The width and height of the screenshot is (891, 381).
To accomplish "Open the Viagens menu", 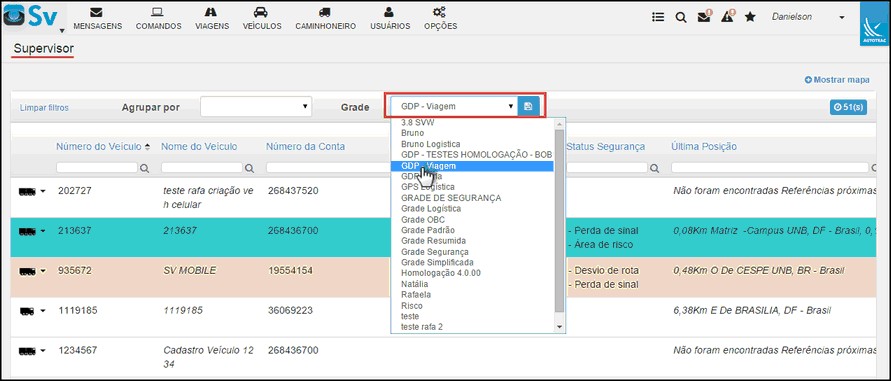I will pos(212,19).
